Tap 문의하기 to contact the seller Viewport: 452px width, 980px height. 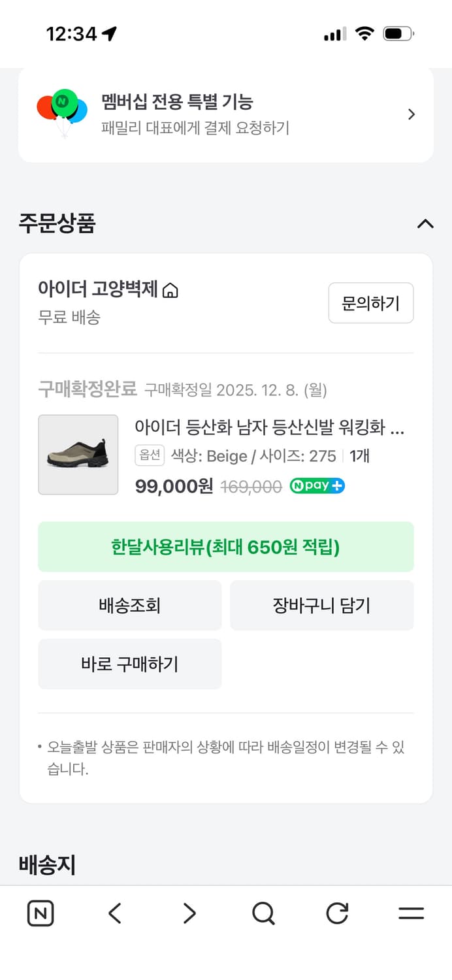[371, 302]
